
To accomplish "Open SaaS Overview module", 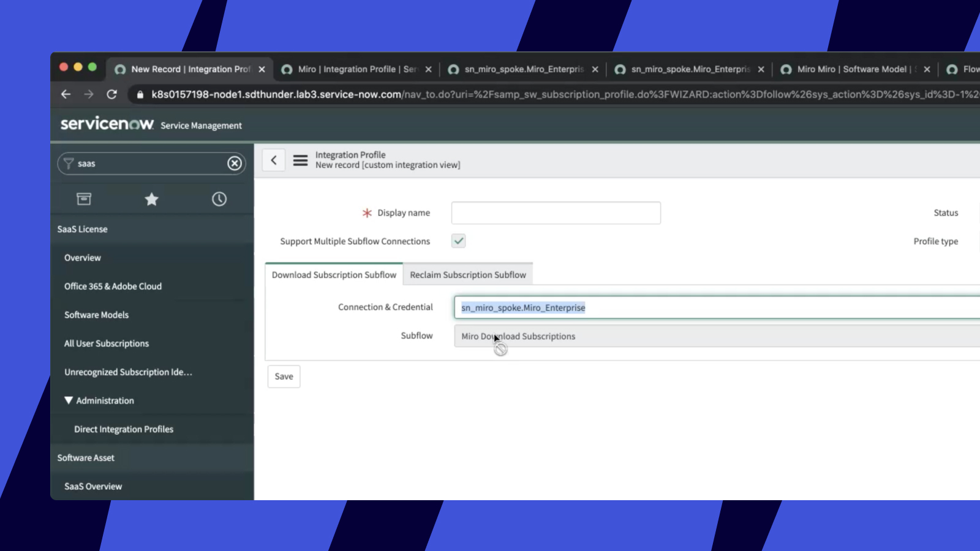I will (x=93, y=486).
